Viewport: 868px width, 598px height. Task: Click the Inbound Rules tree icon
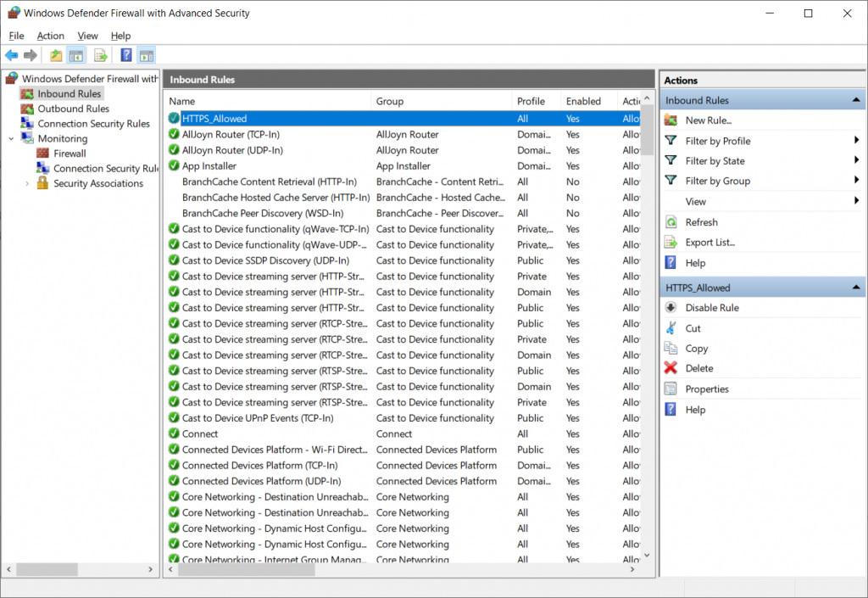coord(27,93)
